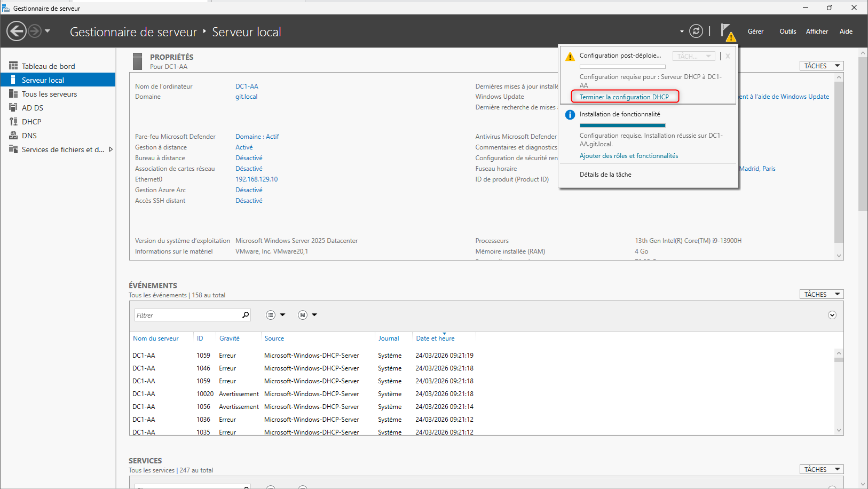Open the notifications flag icon
The height and width of the screenshot is (489, 868).
click(x=728, y=31)
